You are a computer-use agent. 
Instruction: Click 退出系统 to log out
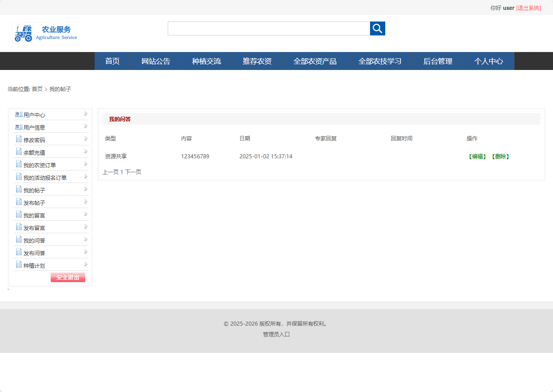[x=529, y=8]
